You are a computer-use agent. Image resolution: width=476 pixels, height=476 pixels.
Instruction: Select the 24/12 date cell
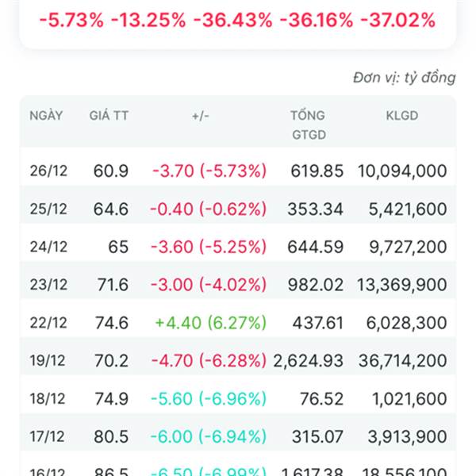48,247
